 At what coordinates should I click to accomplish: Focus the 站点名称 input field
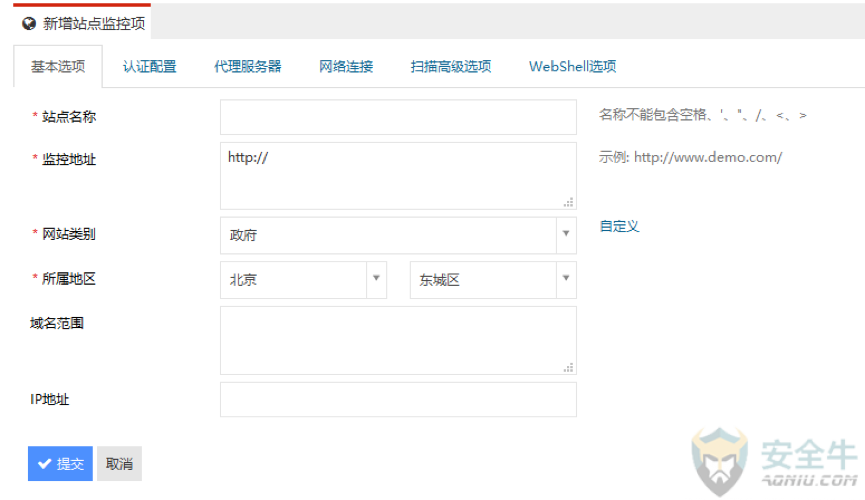point(398,117)
